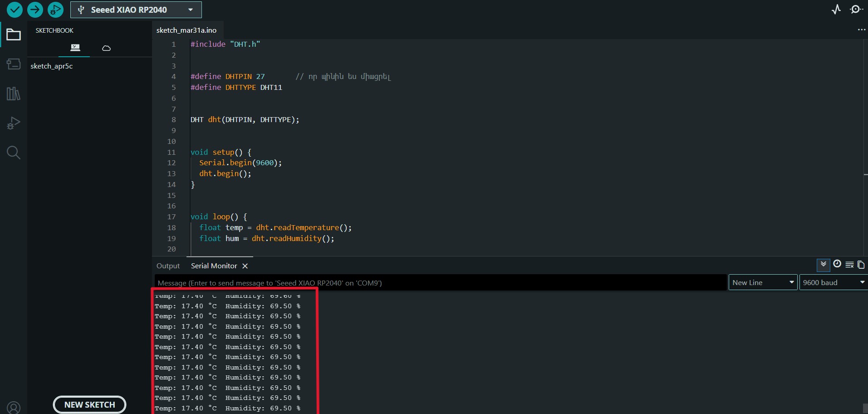
Task: Open the Search panel in the sidebar
Action: [x=14, y=153]
